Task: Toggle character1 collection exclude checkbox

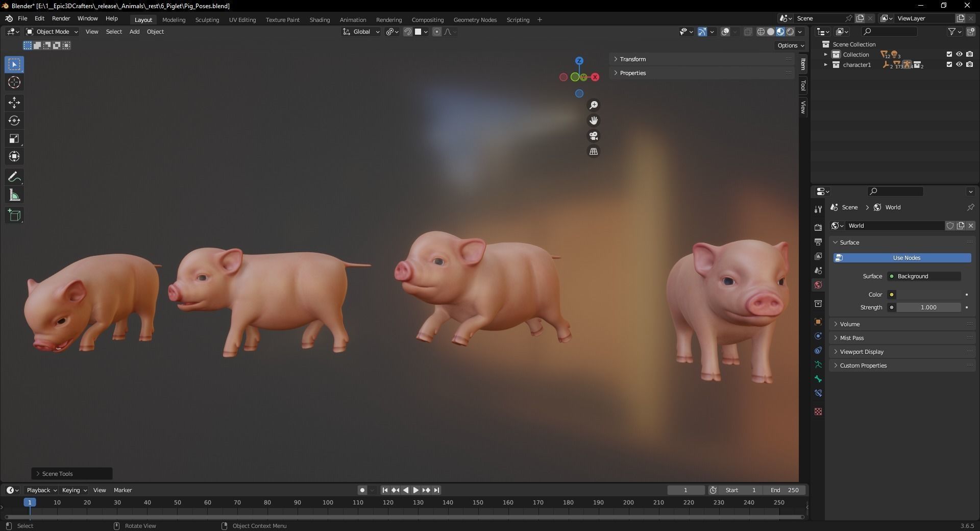Action: pyautogui.click(x=949, y=64)
